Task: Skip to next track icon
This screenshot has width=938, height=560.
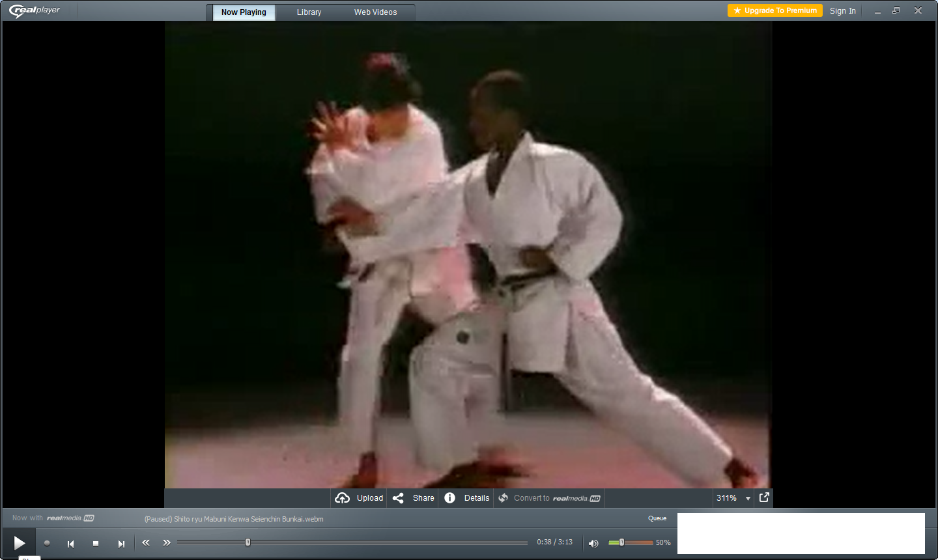Action: pyautogui.click(x=121, y=542)
